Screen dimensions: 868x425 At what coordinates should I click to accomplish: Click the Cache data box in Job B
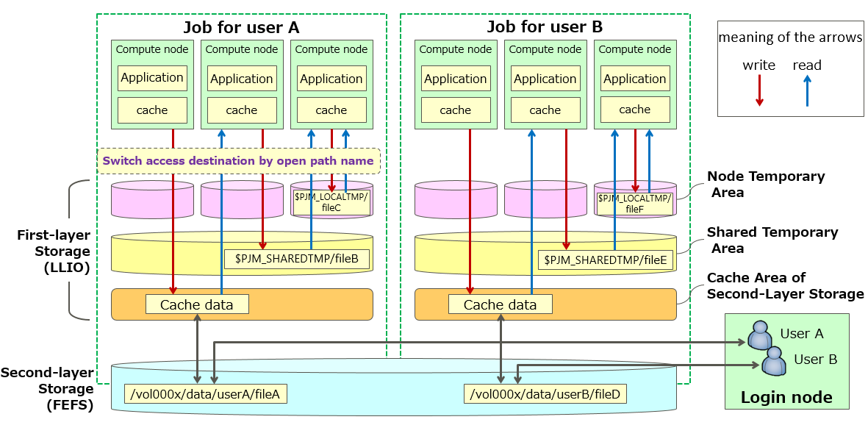pos(500,304)
